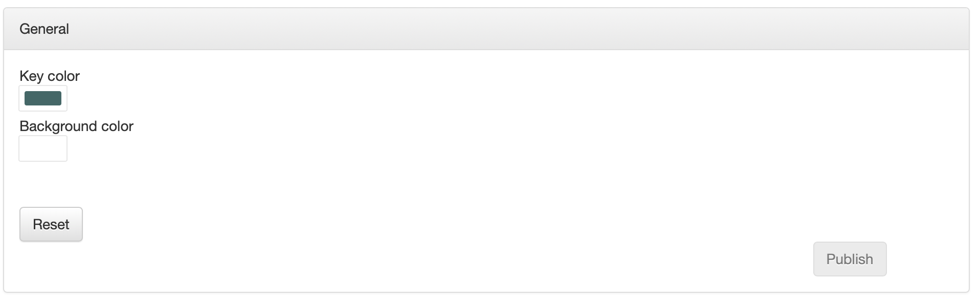Click the General section title text
The width and height of the screenshot is (980, 301).
(x=44, y=29)
